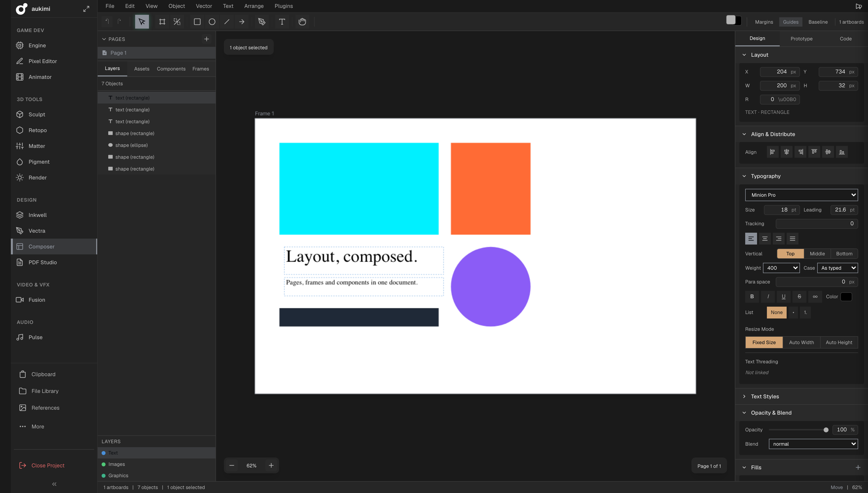Viewport: 868px width, 493px height.
Task: Apply strikethrough formatting
Action: [799, 297]
